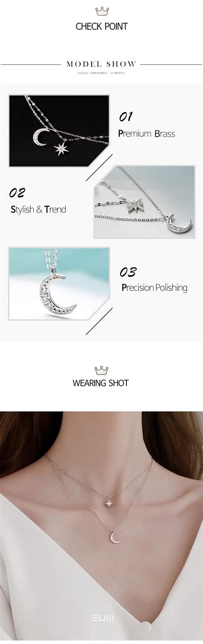Click the 01 number label

coord(125,116)
